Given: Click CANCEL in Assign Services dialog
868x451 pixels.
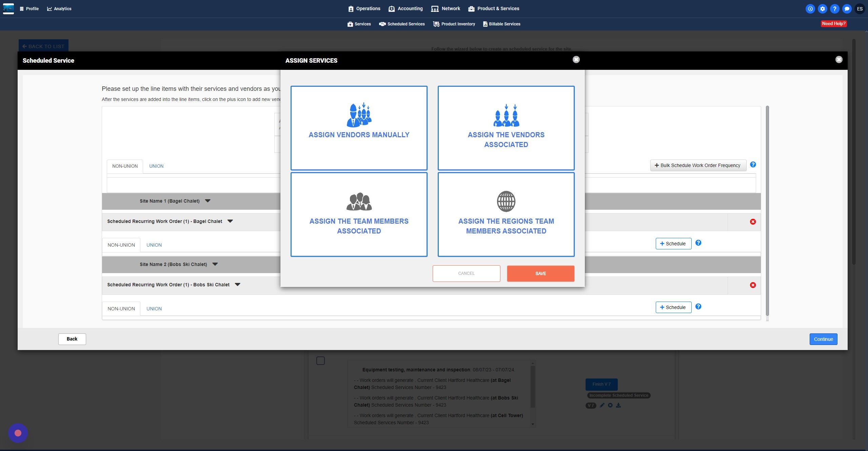Looking at the screenshot, I should [466, 273].
